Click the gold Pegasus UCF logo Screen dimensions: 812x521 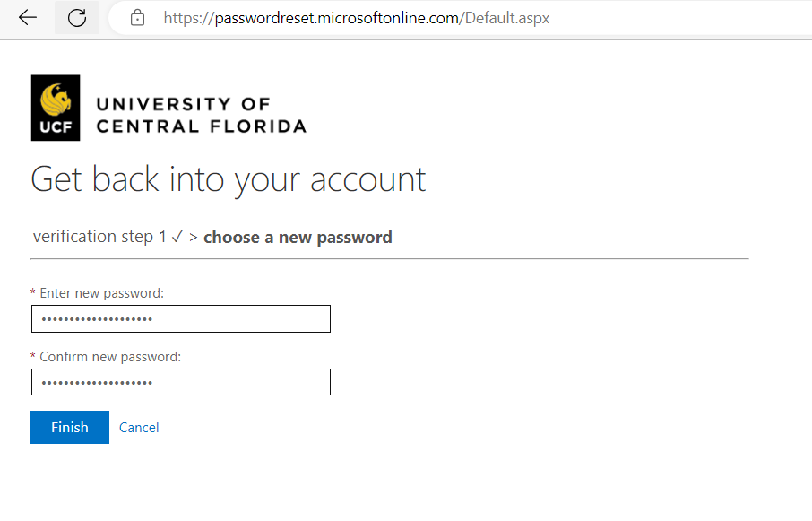(x=56, y=108)
